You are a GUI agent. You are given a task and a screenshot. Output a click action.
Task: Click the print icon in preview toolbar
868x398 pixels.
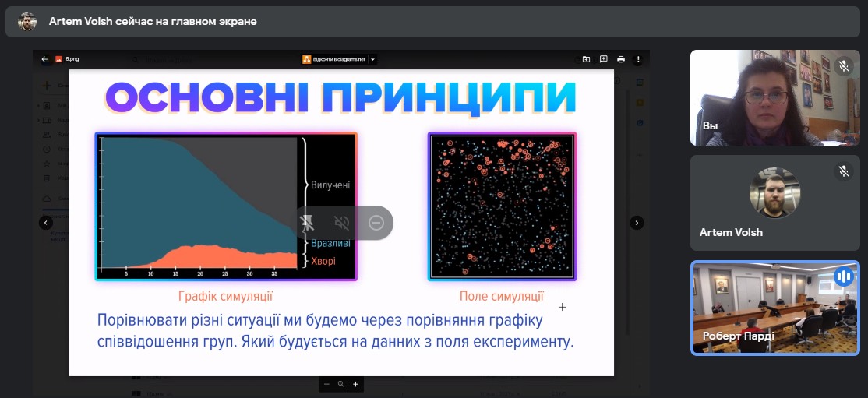tap(621, 59)
